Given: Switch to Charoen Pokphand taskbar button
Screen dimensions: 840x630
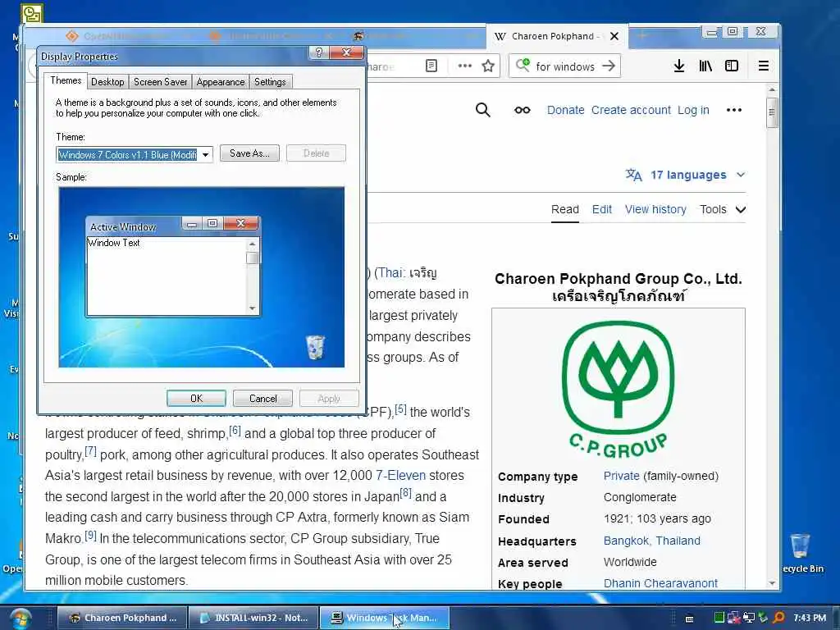Looking at the screenshot, I should [122, 618].
